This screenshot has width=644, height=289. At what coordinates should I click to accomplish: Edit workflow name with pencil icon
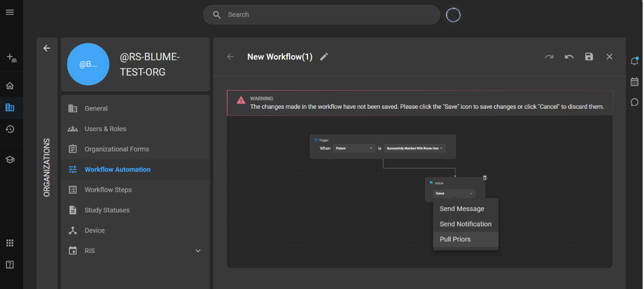324,56
